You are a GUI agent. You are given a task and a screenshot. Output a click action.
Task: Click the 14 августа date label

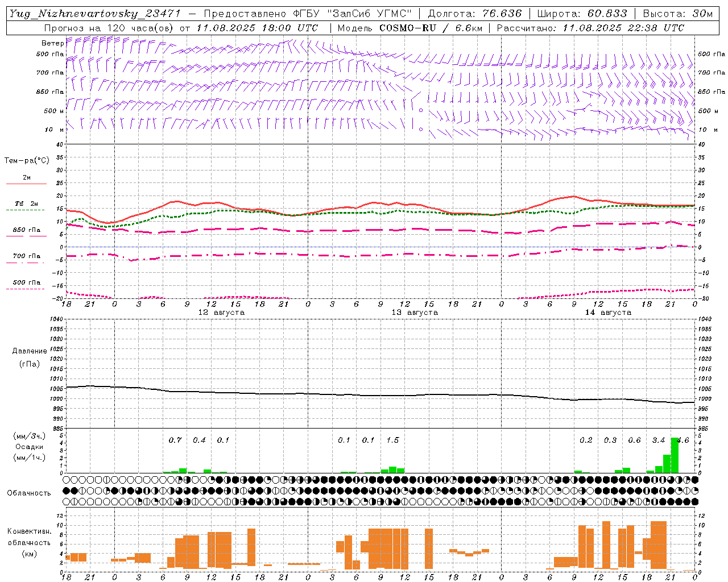pos(608,313)
